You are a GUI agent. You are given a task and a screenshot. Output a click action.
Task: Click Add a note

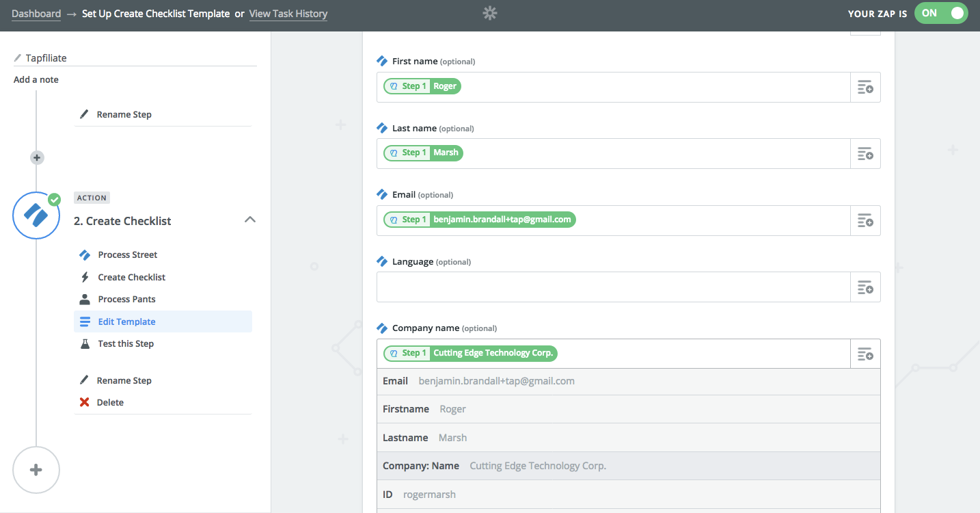(36, 79)
